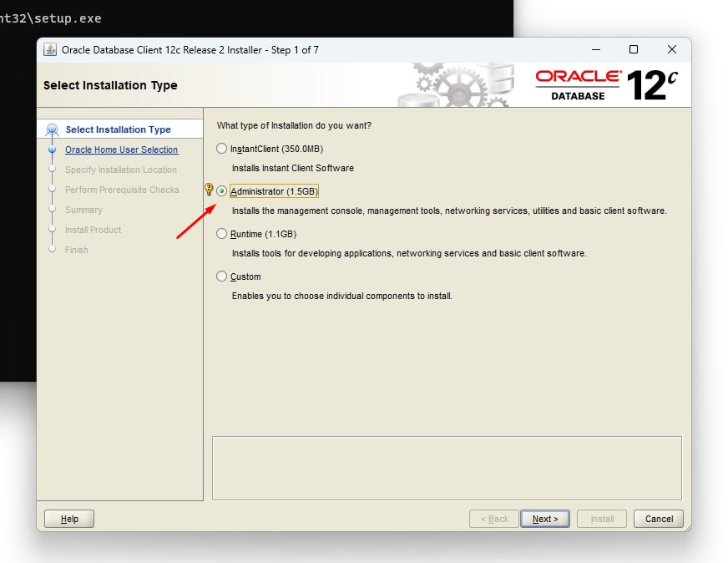
Task: Select the Runtime (1.1GB) radio button
Action: [221, 234]
